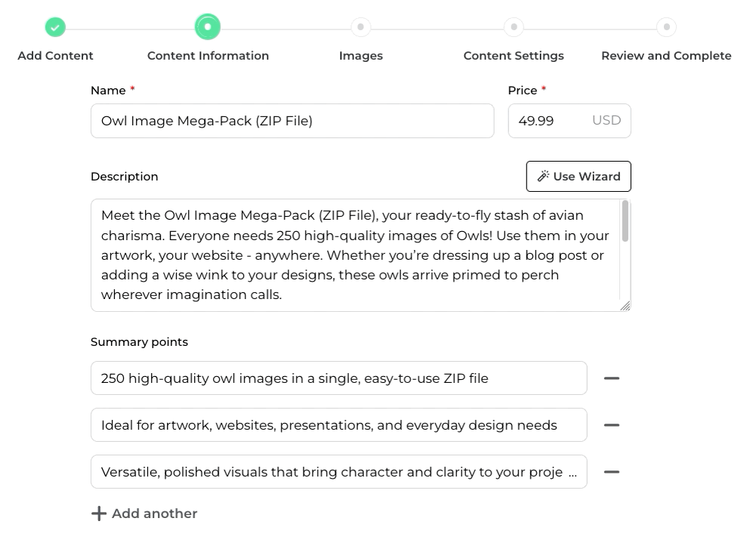Click into the Description text area
Screen dimensions: 756x546
[x=355, y=255]
